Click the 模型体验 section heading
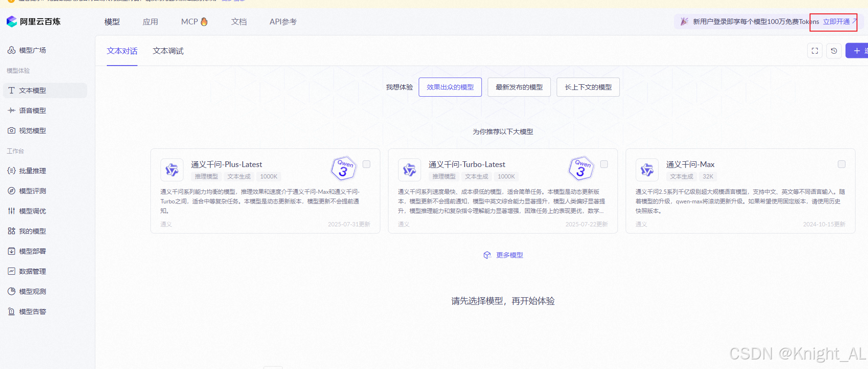Screen dimensions: 868x369 18,70
